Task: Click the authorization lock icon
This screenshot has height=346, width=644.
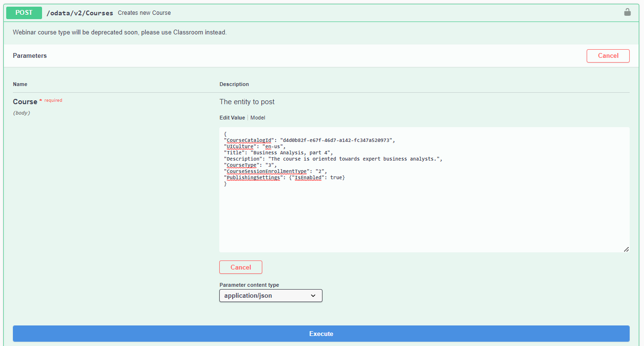Action: point(627,12)
